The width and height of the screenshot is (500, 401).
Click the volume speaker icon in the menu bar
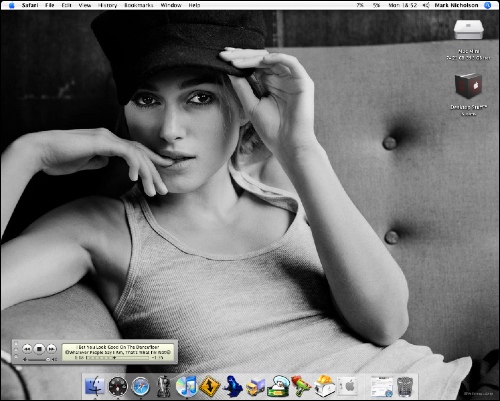coord(426,5)
